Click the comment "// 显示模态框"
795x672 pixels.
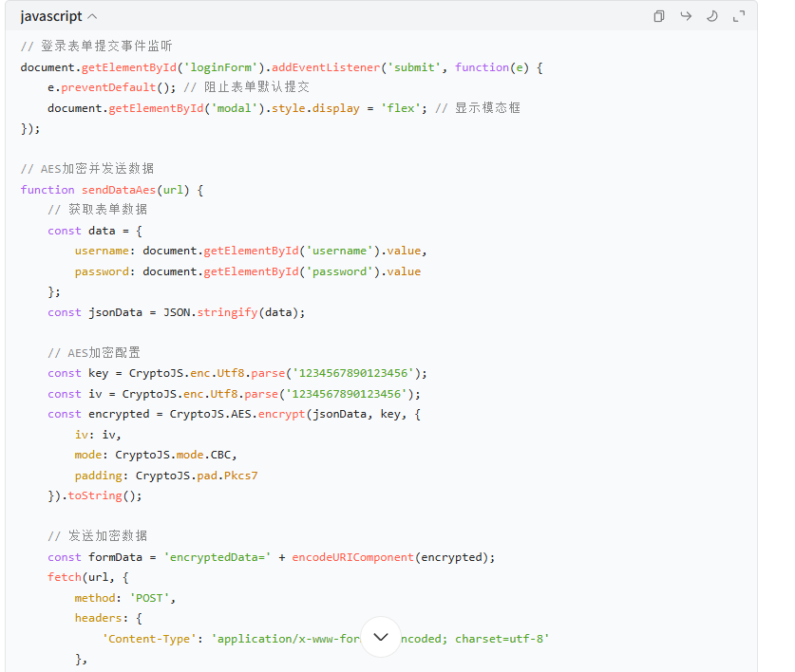point(477,108)
